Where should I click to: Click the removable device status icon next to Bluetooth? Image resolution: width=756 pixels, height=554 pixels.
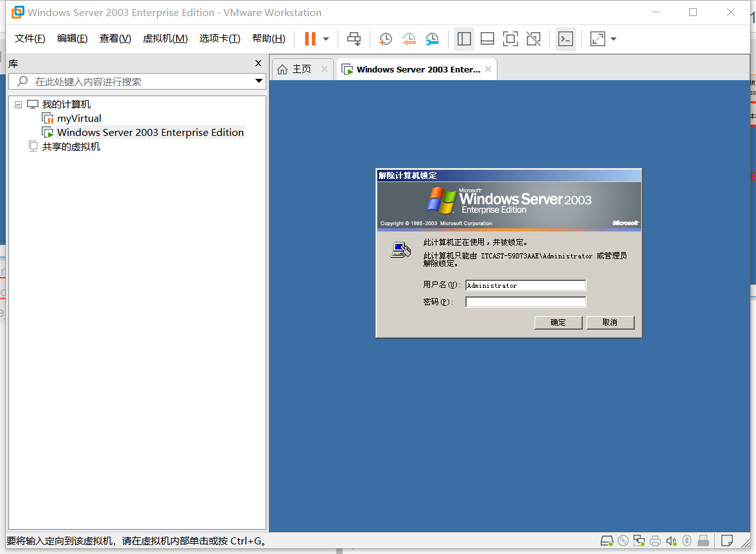(703, 541)
